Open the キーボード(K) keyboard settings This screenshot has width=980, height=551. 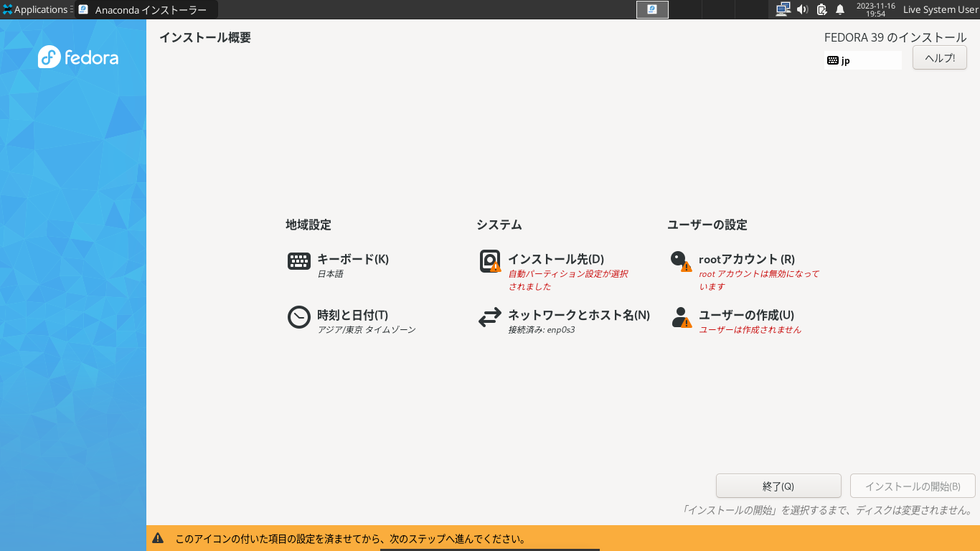click(x=338, y=265)
